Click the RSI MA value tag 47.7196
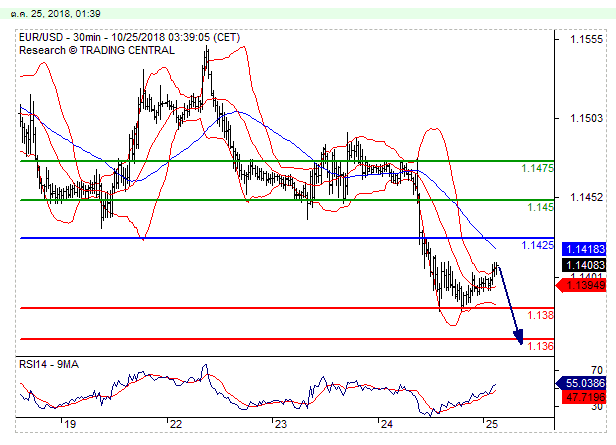This screenshot has width=616, height=445. tap(584, 397)
